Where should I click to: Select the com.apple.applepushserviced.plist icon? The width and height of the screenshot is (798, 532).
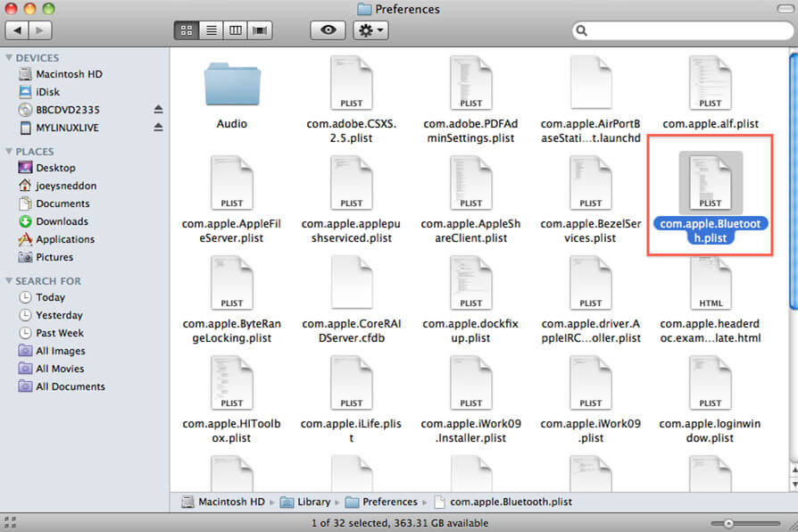pos(352,183)
